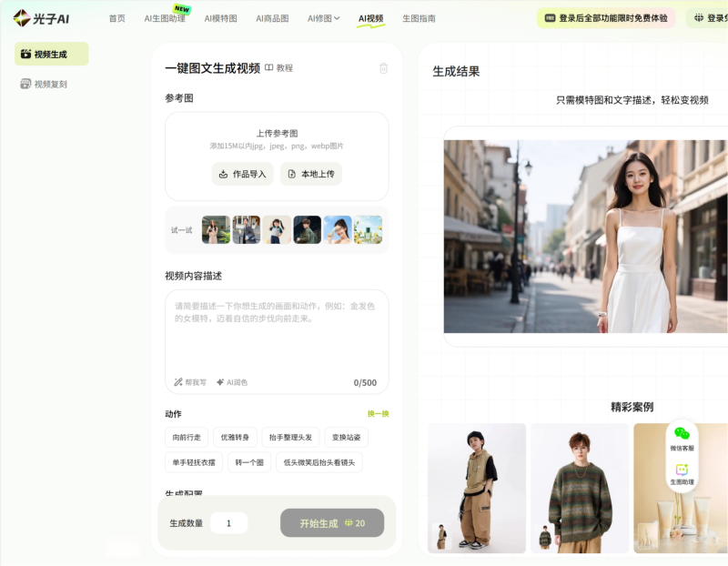Go to the 首页 home tab
This screenshot has height=566, width=728.
(x=117, y=18)
